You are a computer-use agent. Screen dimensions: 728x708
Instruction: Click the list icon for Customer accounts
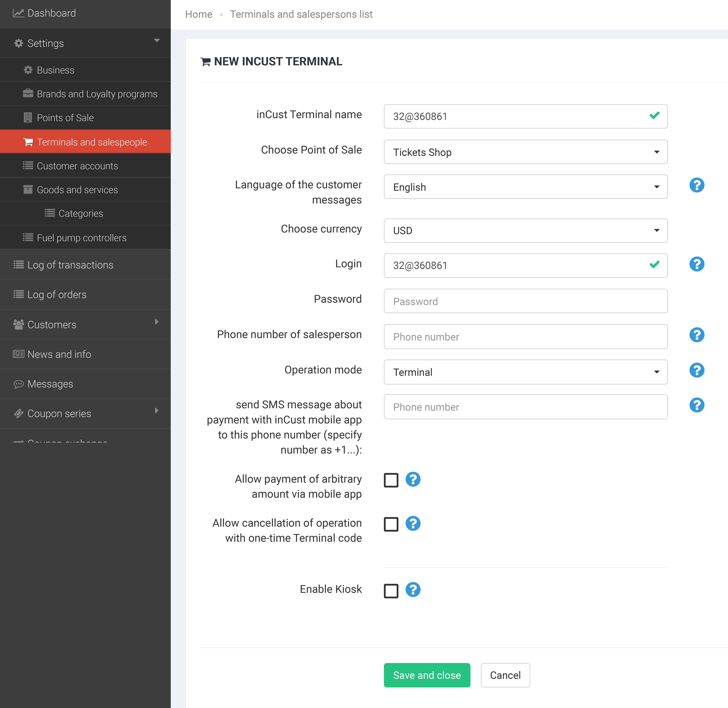pos(28,165)
